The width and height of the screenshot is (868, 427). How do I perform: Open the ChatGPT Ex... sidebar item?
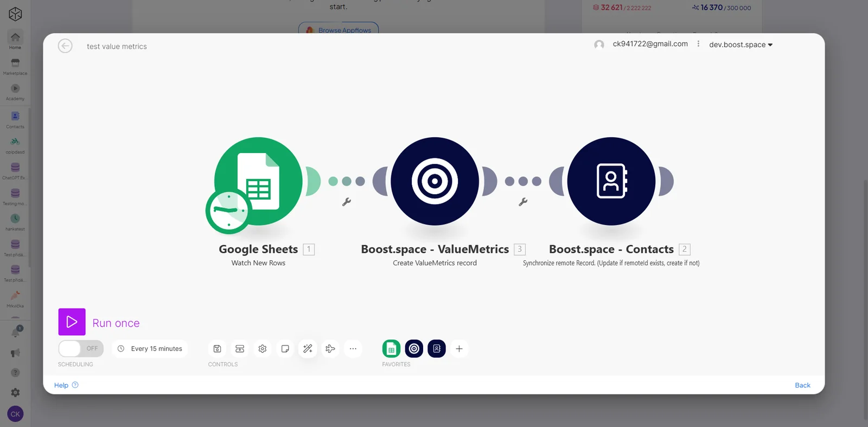[x=15, y=171]
